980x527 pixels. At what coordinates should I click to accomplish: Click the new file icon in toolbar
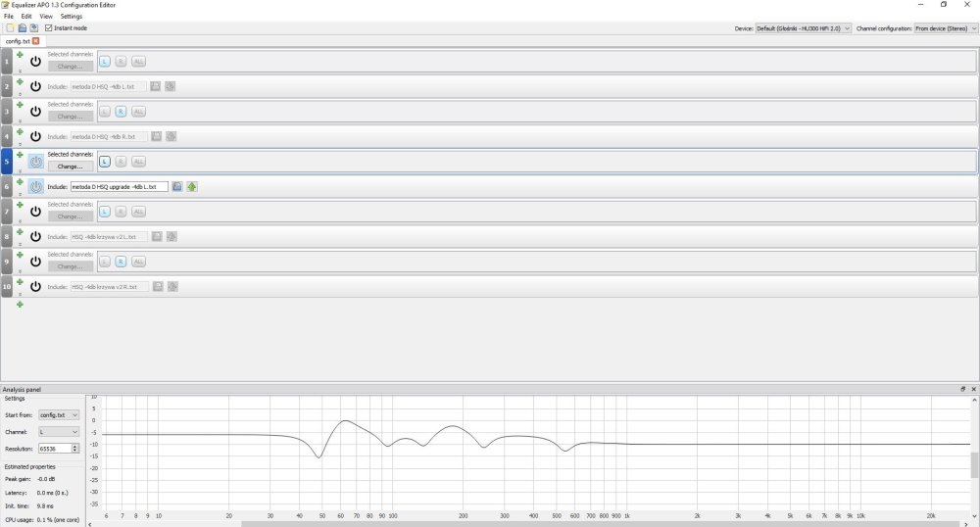click(10, 28)
